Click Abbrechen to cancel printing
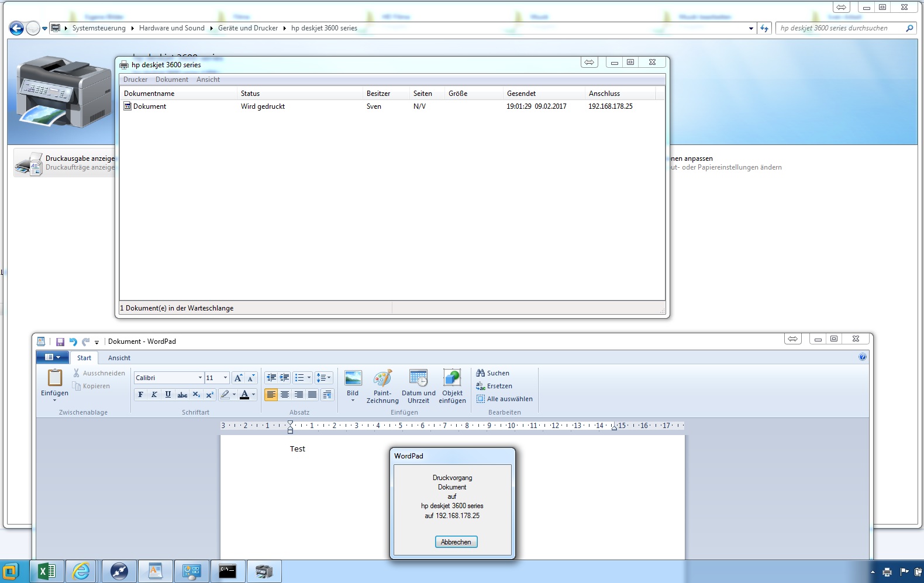Screen dimensions: 924x583 click(x=456, y=542)
